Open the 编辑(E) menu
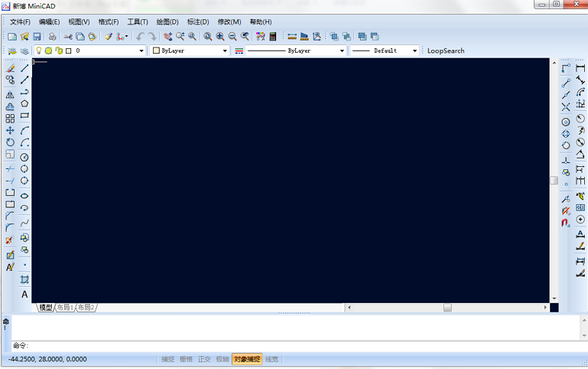 point(49,21)
